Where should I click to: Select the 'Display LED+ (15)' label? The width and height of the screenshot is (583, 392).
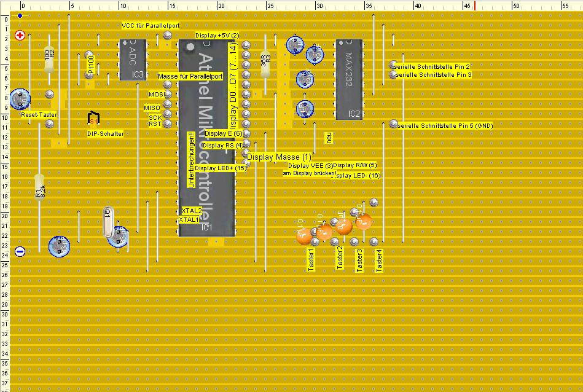point(221,168)
